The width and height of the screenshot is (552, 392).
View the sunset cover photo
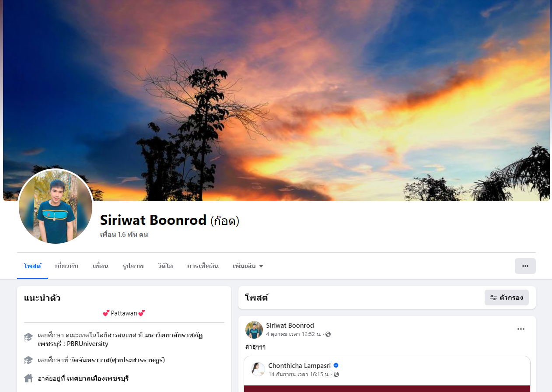[x=276, y=101]
